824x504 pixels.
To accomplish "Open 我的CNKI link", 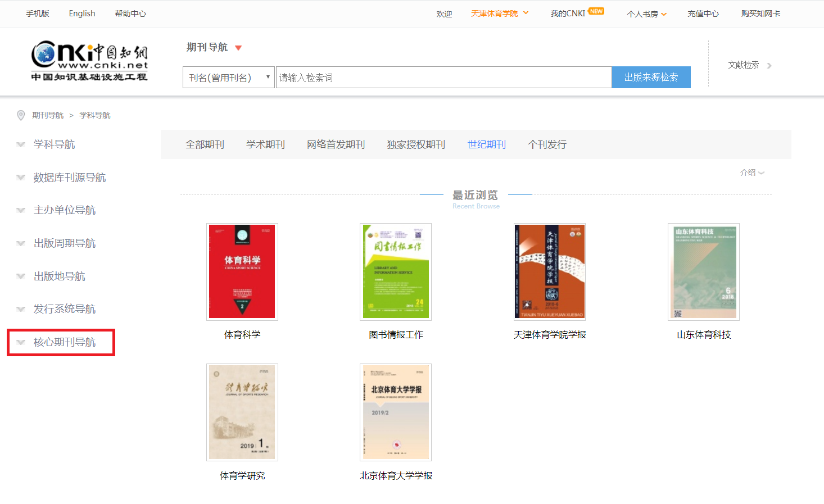I will pos(568,13).
